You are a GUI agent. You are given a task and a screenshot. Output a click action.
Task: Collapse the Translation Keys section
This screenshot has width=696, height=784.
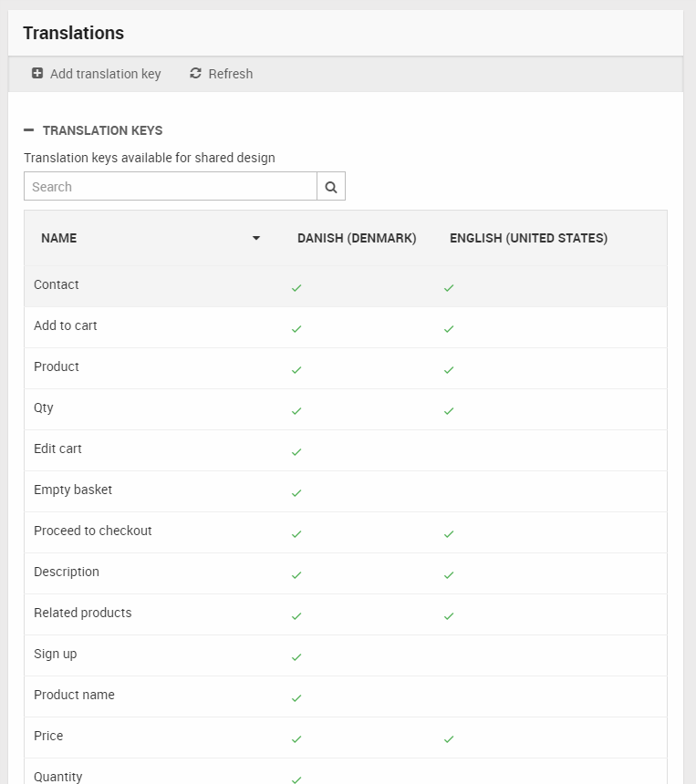[x=29, y=130]
